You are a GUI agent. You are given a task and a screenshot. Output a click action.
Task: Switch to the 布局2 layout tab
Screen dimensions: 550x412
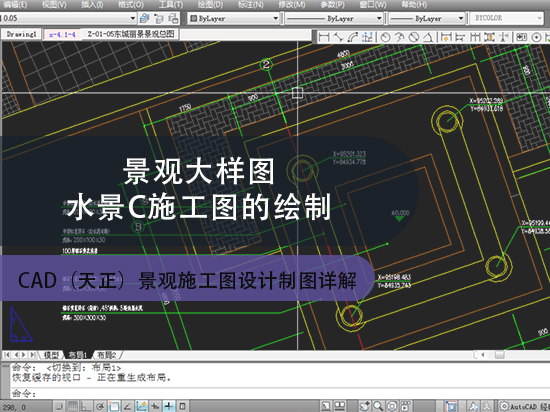pyautogui.click(x=107, y=355)
